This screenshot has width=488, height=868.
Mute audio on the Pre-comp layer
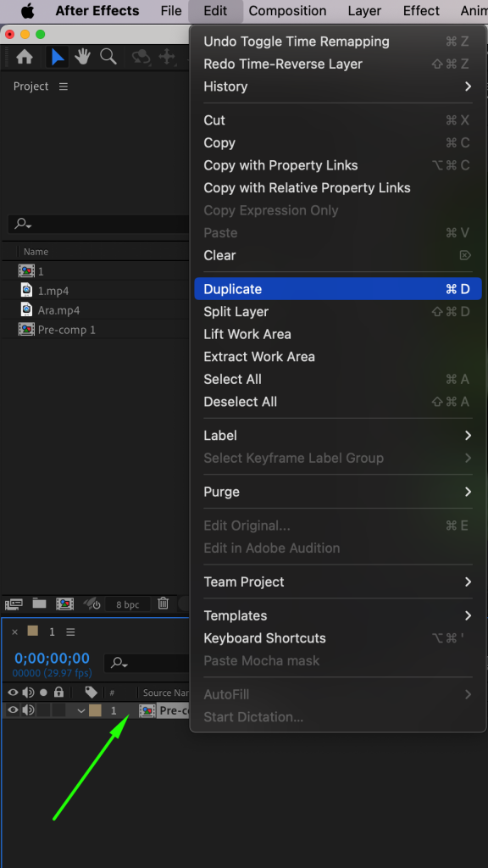pyautogui.click(x=27, y=710)
